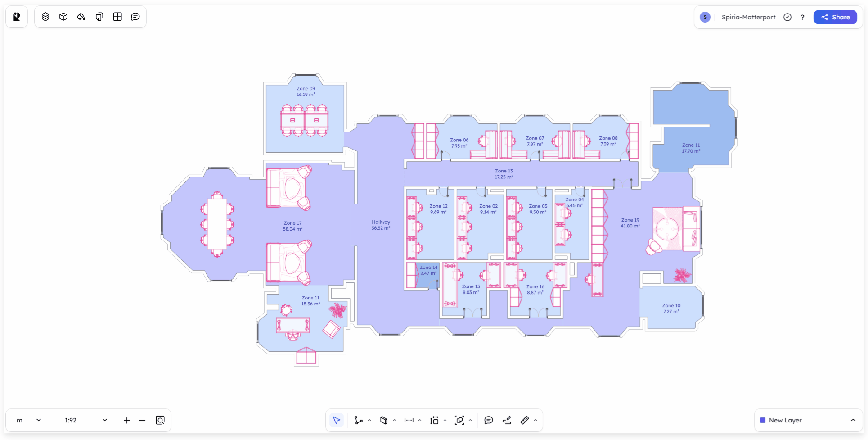Image resolution: width=868 pixels, height=440 pixels.
Task: Select the Zone 08 7.39 m² label
Action: pos(608,141)
